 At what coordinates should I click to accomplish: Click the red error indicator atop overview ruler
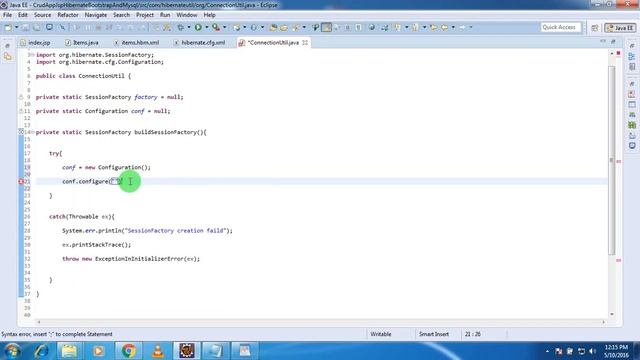click(618, 53)
